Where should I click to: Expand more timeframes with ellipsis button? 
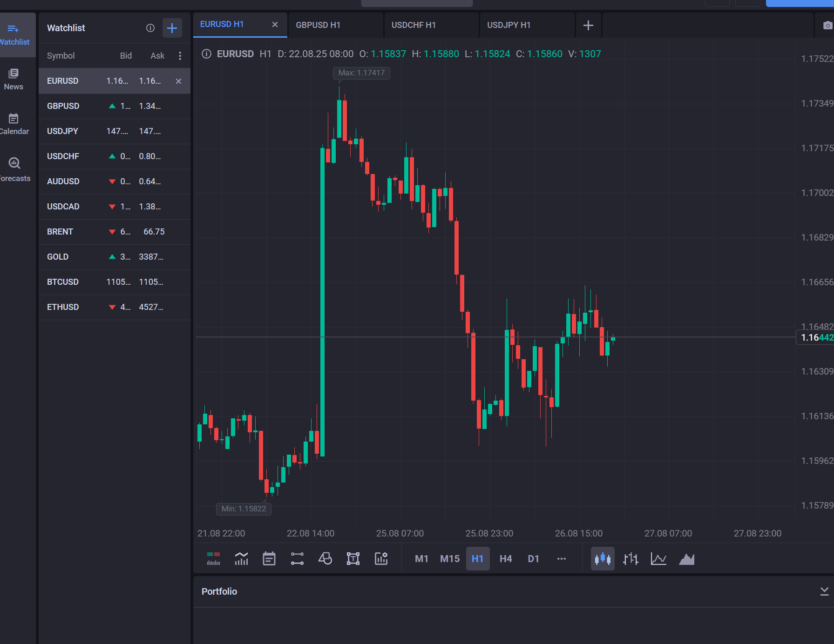561,558
